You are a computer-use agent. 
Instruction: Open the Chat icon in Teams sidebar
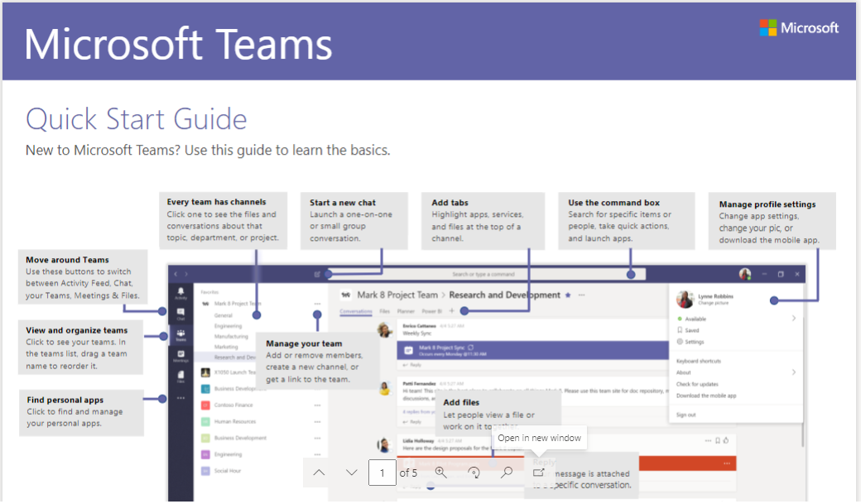180,314
